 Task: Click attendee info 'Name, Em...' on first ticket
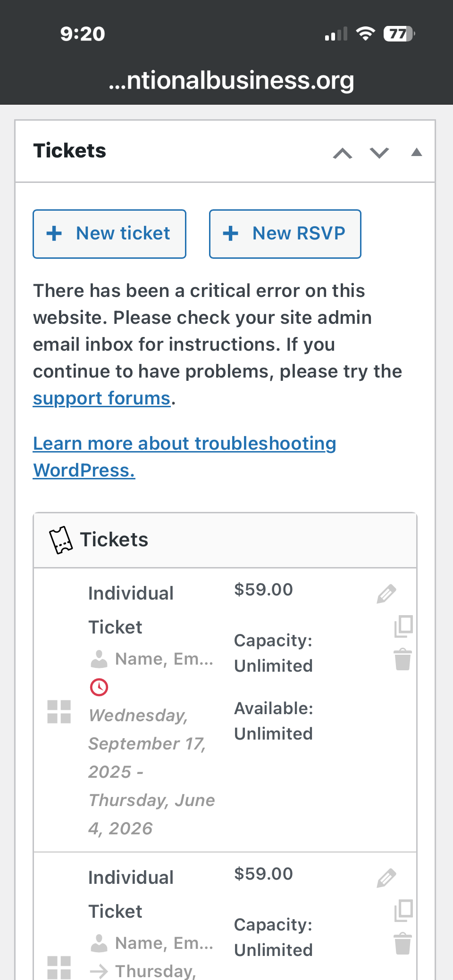[152, 659]
